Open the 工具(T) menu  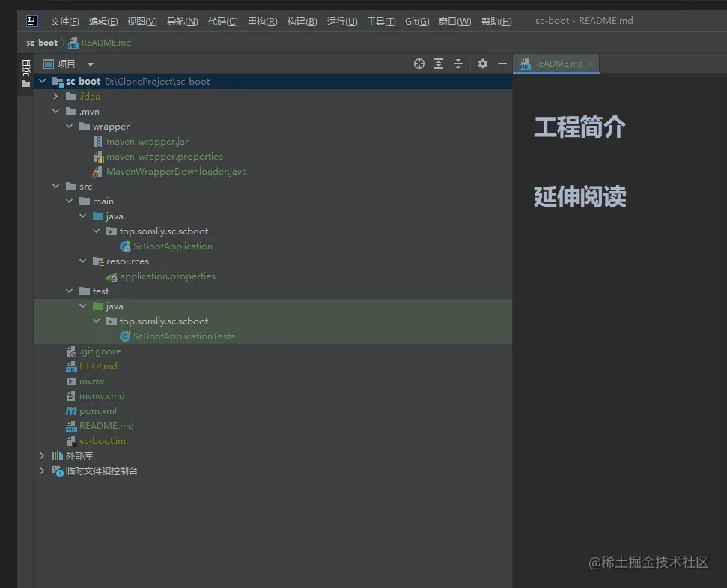click(381, 21)
